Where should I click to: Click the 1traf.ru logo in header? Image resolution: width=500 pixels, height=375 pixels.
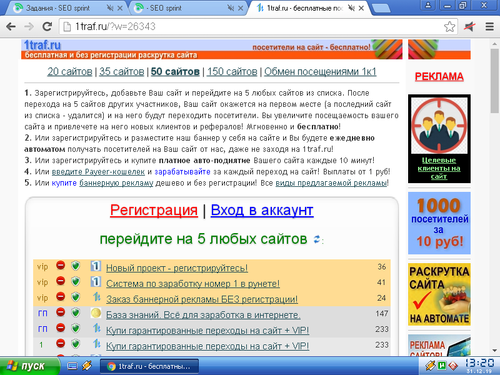pyautogui.click(x=42, y=45)
